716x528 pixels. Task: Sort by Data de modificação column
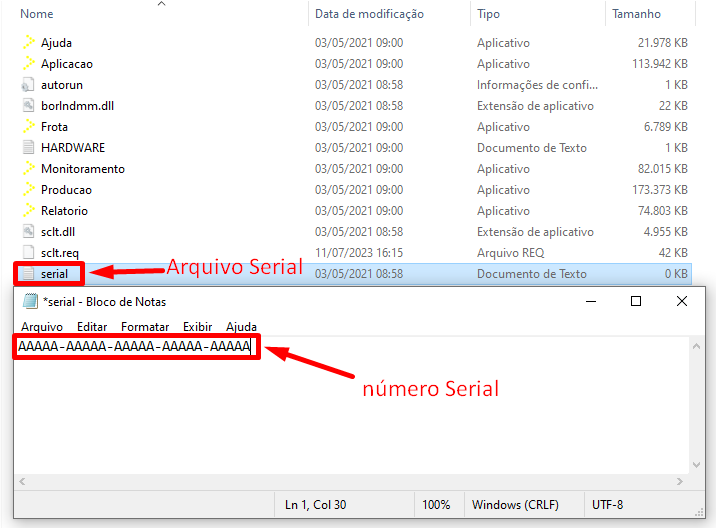coord(369,14)
